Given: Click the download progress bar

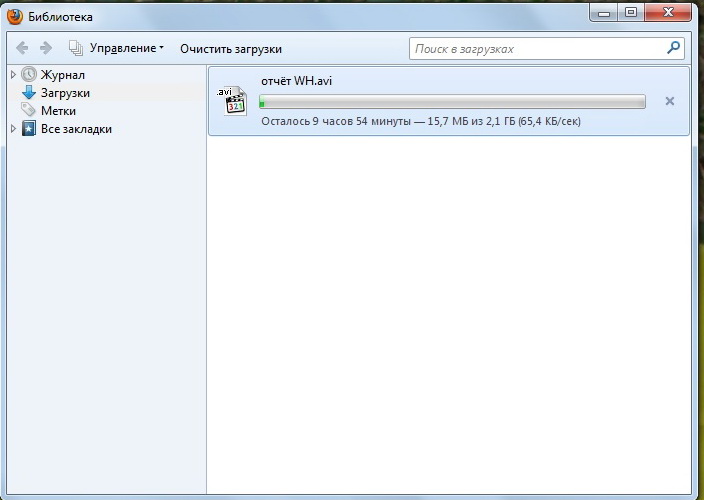Looking at the screenshot, I should 452,102.
